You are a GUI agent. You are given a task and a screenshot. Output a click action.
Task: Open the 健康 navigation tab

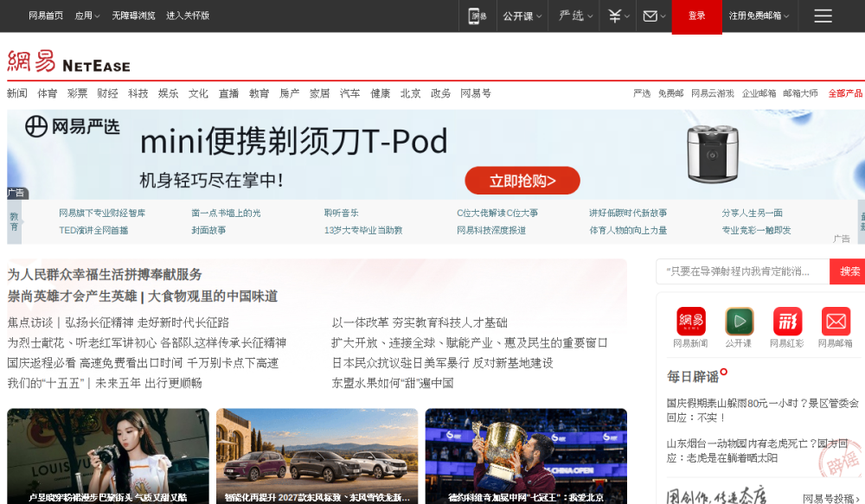(x=380, y=93)
